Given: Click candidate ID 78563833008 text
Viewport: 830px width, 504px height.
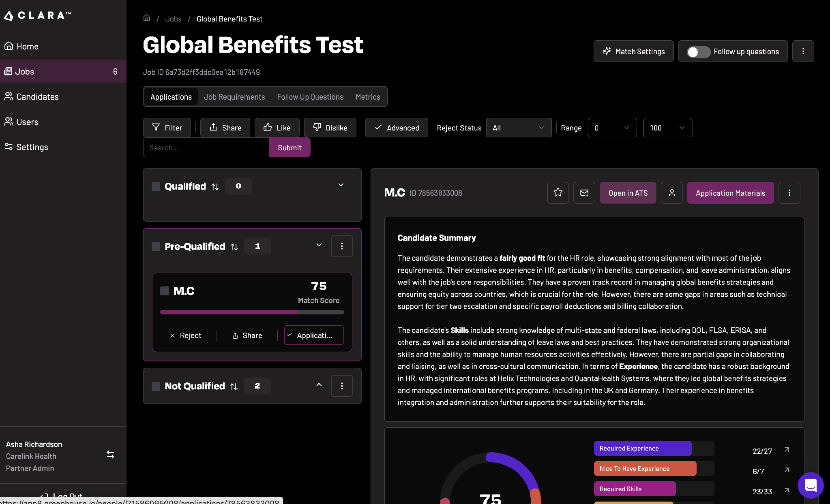Looking at the screenshot, I should [x=436, y=193].
